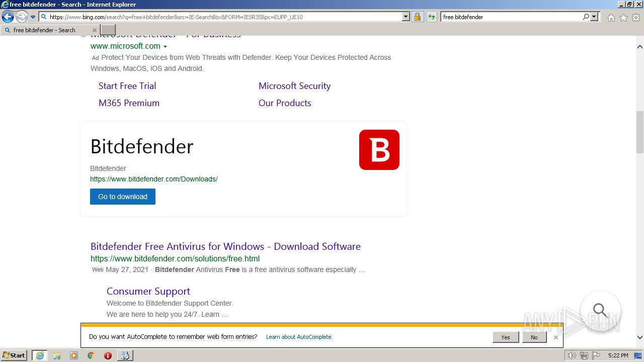Click the last pinned taskbar application icon

click(x=125, y=355)
